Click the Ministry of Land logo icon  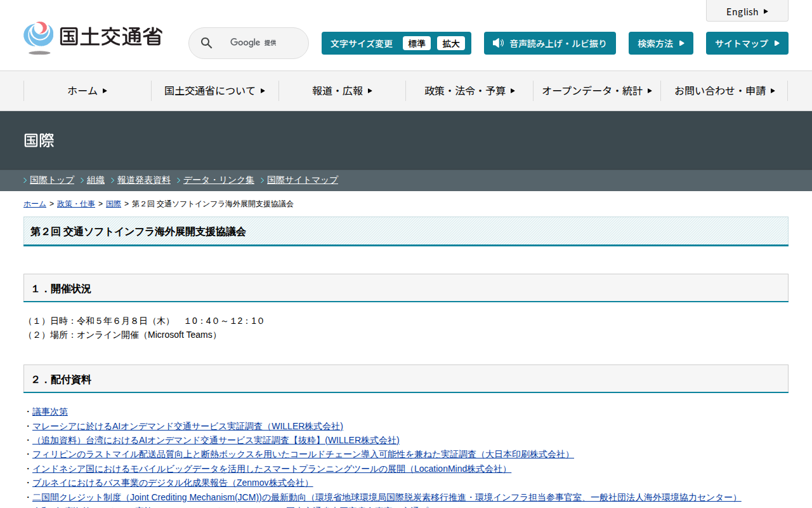tap(39, 37)
